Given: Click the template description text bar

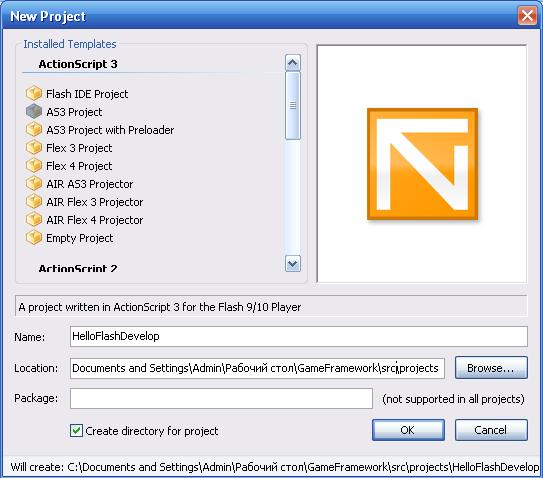Looking at the screenshot, I should 271,307.
